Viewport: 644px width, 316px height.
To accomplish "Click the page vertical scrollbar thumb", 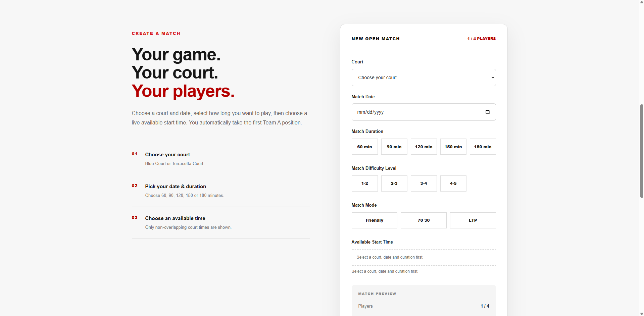I will coord(642,151).
